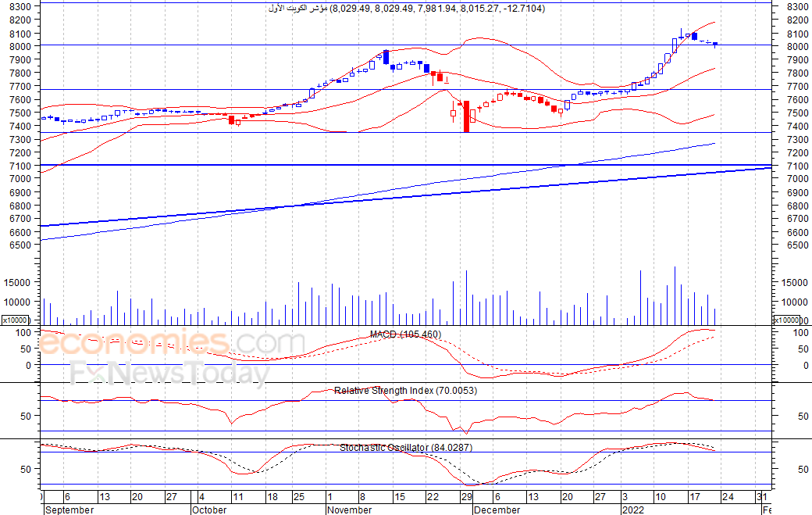Click the chart title with price values
Viewport: 812px width, 515px height.
point(407,9)
